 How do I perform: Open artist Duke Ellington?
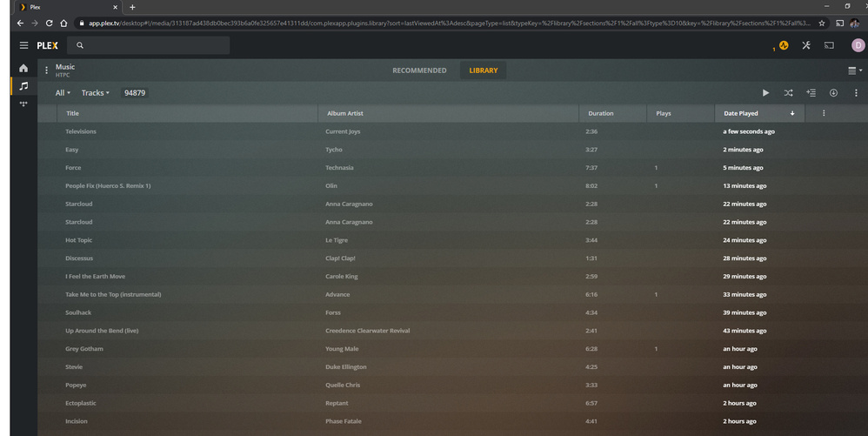click(346, 366)
